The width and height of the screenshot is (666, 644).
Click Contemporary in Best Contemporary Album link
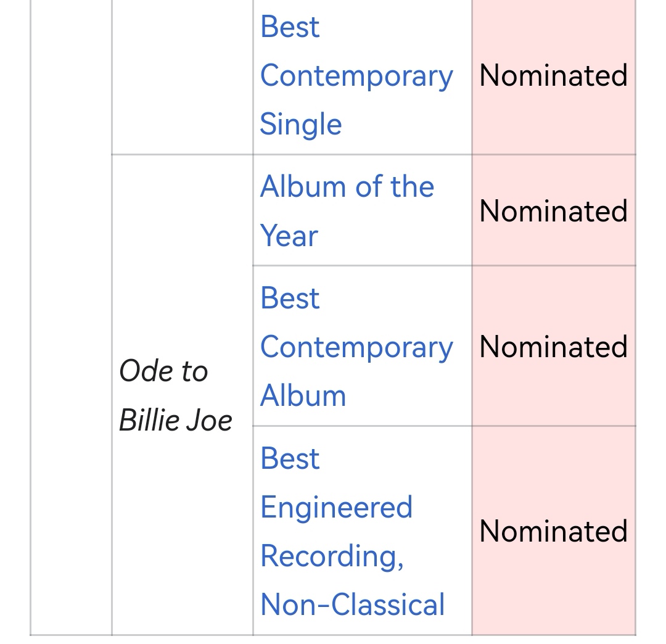pos(356,347)
